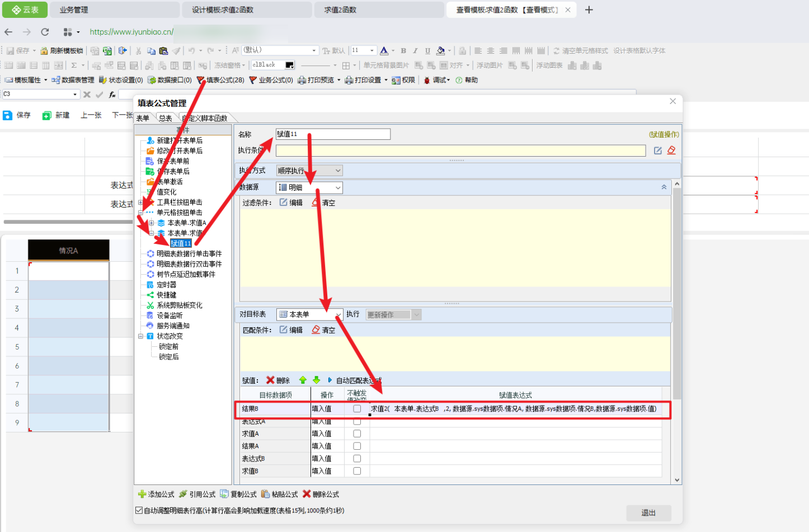Image resolution: width=809 pixels, height=532 pixels.
Task: Click the font color A icon
Action: [384, 50]
